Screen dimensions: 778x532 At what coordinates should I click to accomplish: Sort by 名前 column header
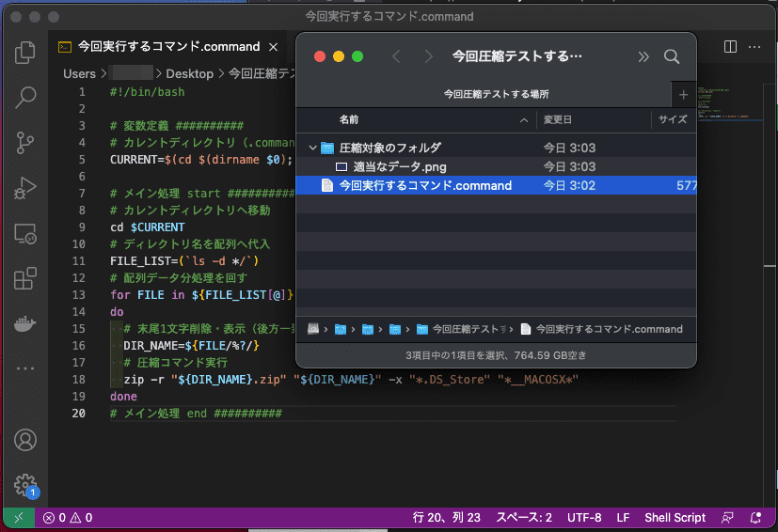[x=349, y=119]
